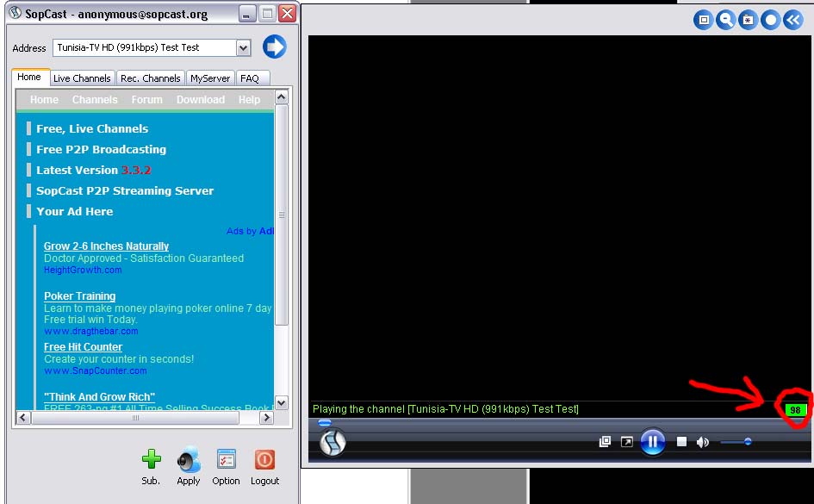Click Home in the web page navigation bar
This screenshot has width=814, height=504.
pyautogui.click(x=44, y=100)
